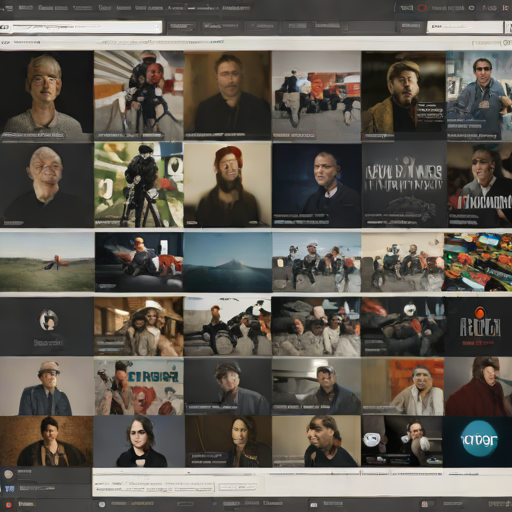Open man in white hoodie by orange wall
Viewport: 512px width, 512px height.
point(403,387)
